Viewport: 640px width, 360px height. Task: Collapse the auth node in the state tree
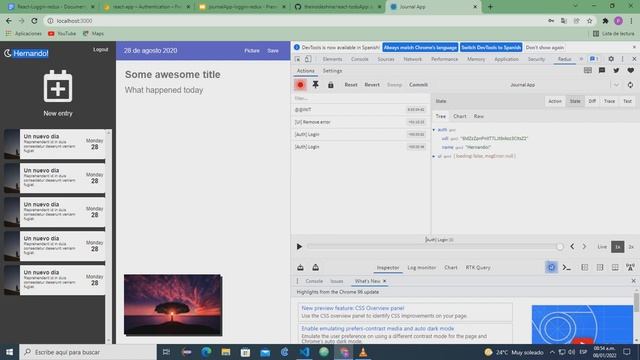point(434,130)
